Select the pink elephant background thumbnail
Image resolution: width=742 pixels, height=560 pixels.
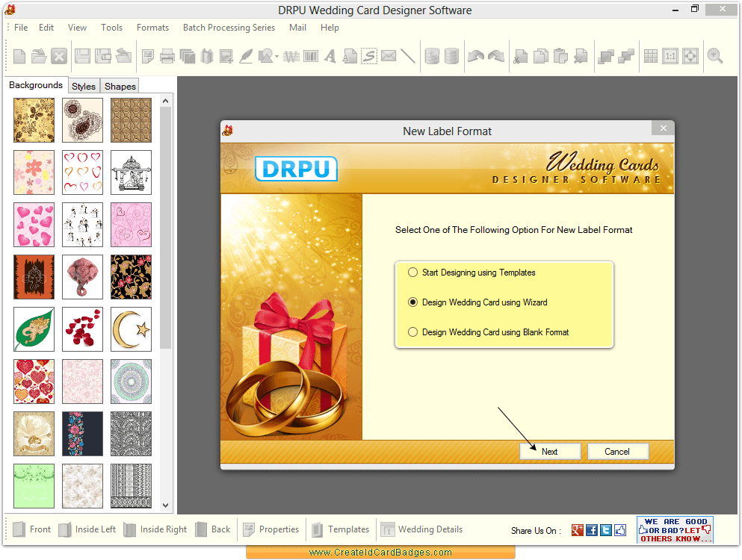(x=82, y=277)
